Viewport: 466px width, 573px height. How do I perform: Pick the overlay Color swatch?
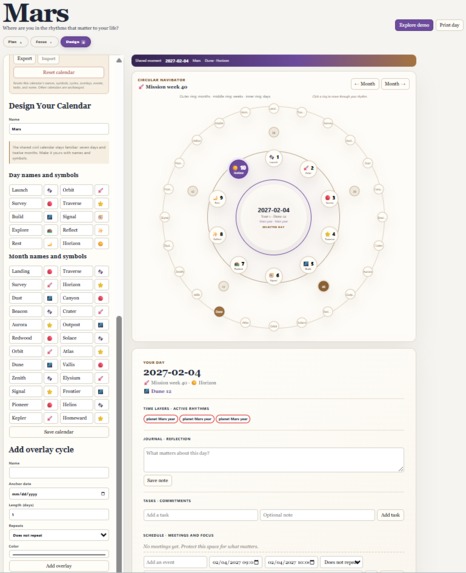(x=59, y=554)
